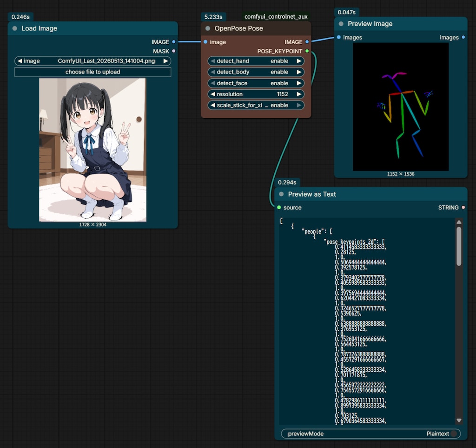This screenshot has height=448, width=476.
Task: Collapse the Load Image node via its dot
Action: point(14,28)
